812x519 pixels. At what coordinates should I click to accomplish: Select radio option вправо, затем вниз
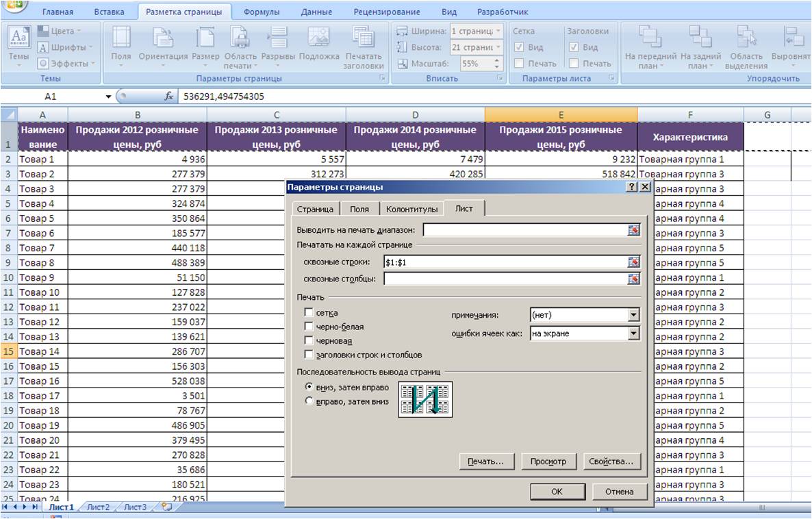pos(309,401)
